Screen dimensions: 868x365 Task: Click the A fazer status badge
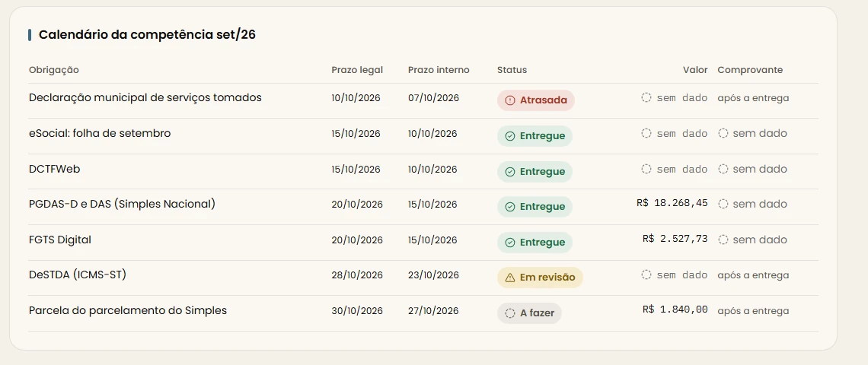[x=529, y=313]
